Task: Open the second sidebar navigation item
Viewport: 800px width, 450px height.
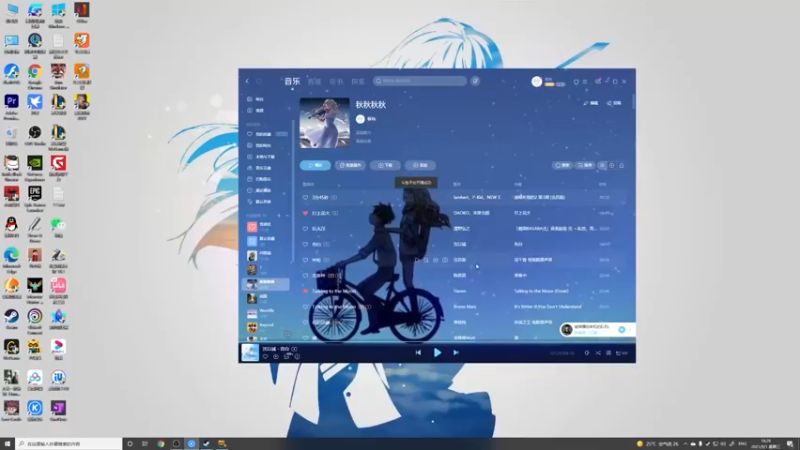Action: [256, 110]
